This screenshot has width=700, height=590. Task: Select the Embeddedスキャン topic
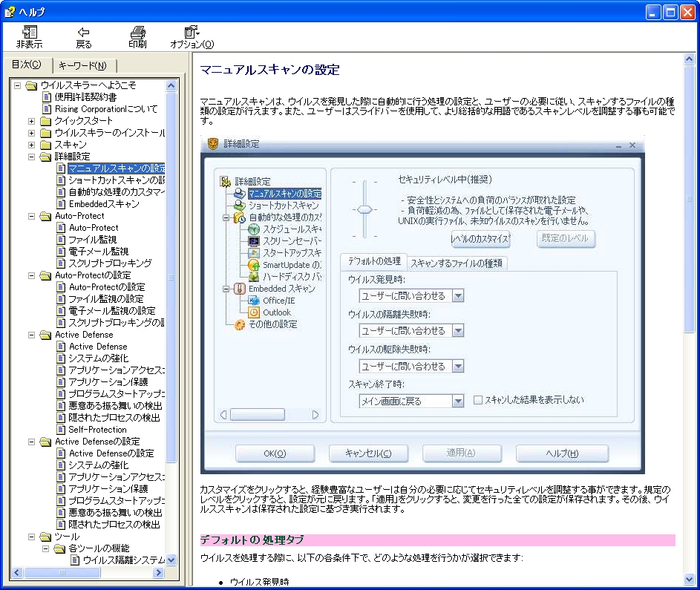click(104, 204)
